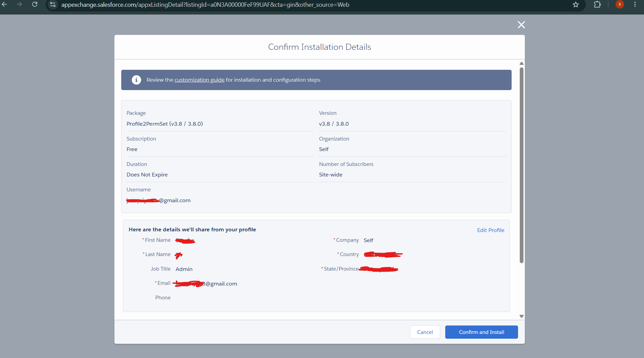Image resolution: width=644 pixels, height=358 pixels.
Task: Click Confirm and Install button
Action: (x=481, y=332)
